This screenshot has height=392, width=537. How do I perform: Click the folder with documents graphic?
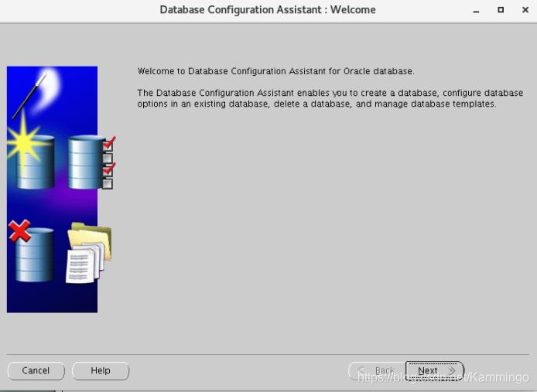point(89,253)
